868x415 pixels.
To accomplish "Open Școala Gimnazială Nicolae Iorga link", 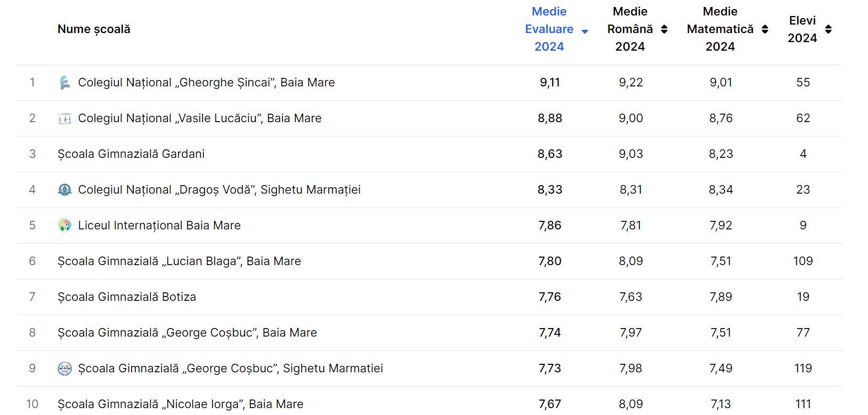I will coord(180,404).
